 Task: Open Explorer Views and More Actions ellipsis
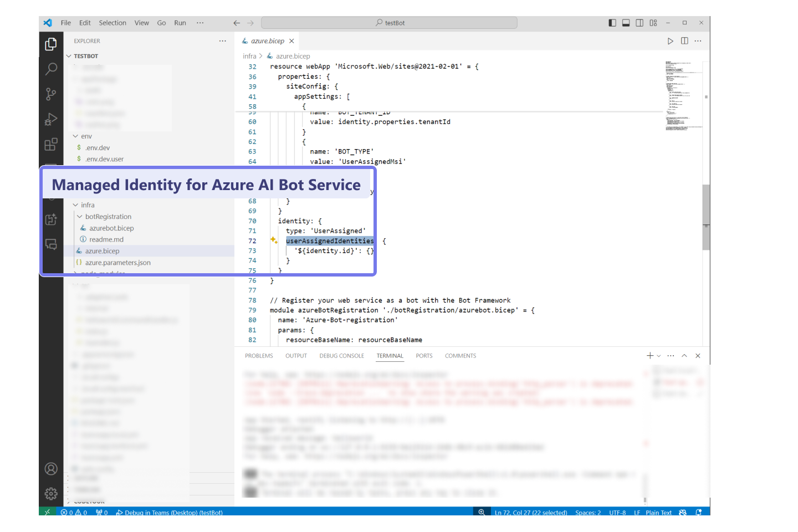[x=223, y=41]
